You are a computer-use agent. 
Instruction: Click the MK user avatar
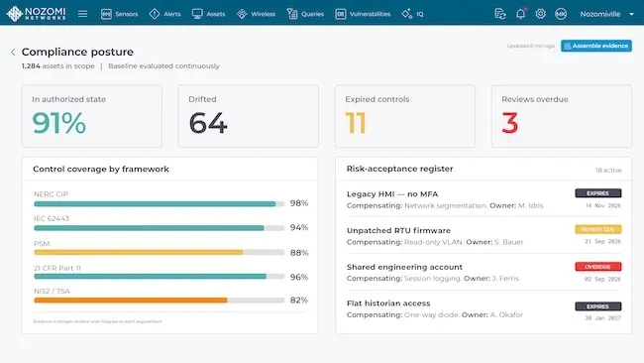(561, 14)
